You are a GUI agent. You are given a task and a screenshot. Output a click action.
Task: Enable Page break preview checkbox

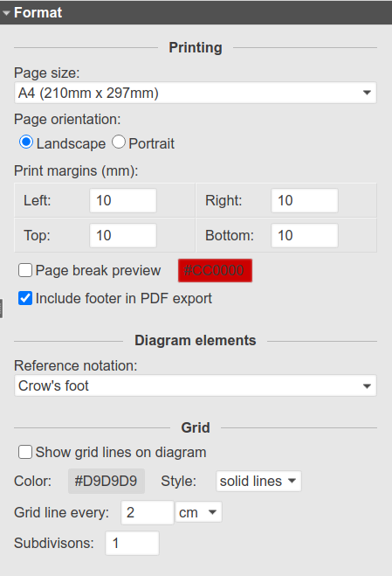click(x=25, y=270)
